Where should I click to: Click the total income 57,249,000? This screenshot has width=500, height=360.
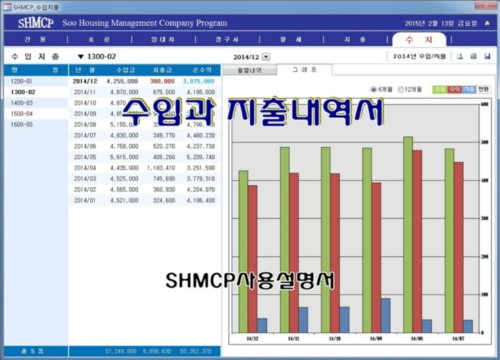coord(120,351)
